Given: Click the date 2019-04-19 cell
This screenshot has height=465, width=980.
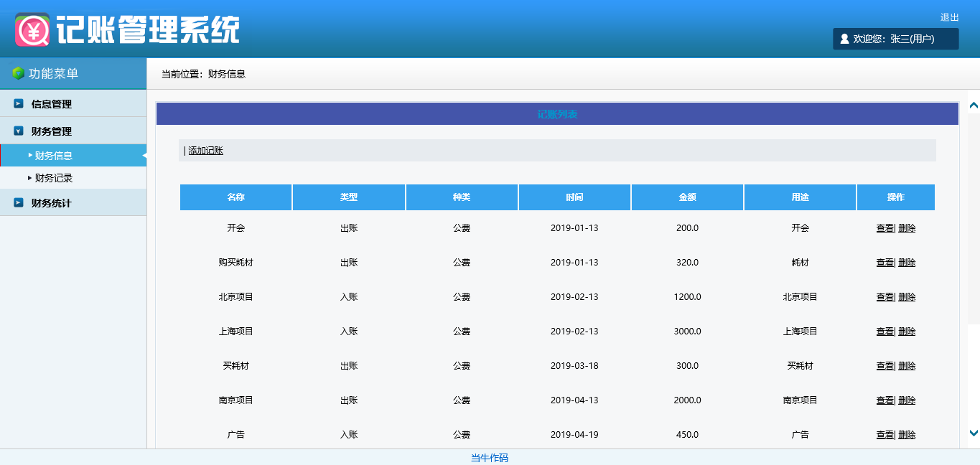Looking at the screenshot, I should click(x=574, y=435).
